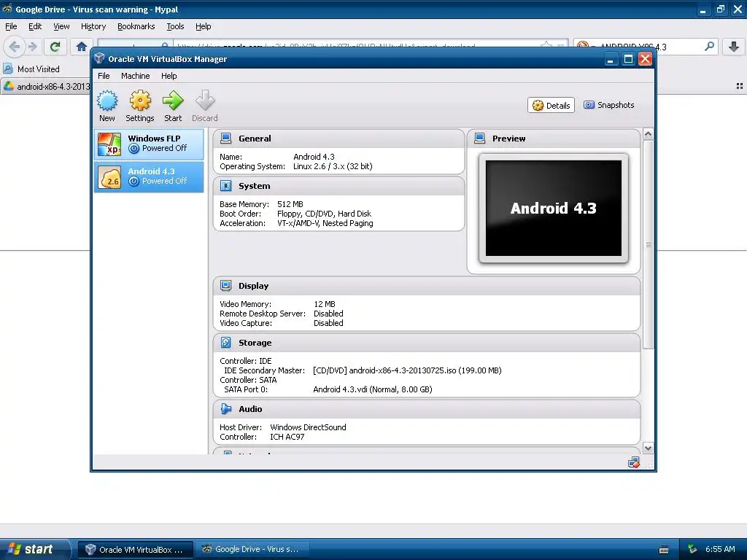Click the ICH AC97 audio controller value
The height and width of the screenshot is (560, 747).
[287, 437]
